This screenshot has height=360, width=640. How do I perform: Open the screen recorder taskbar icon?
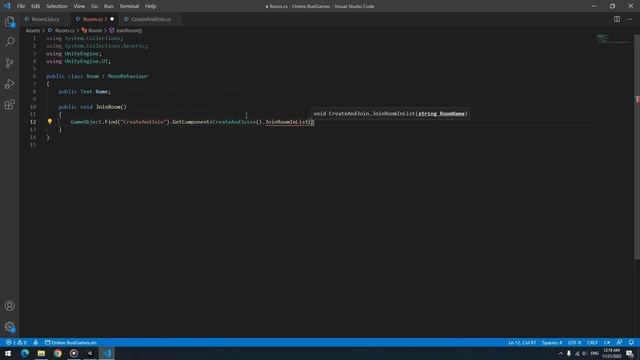[x=74, y=353]
